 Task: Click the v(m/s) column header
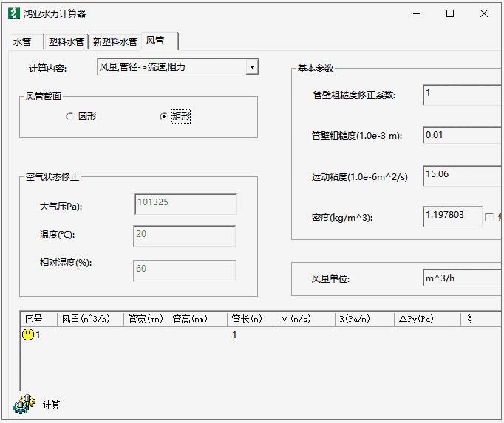click(x=305, y=319)
